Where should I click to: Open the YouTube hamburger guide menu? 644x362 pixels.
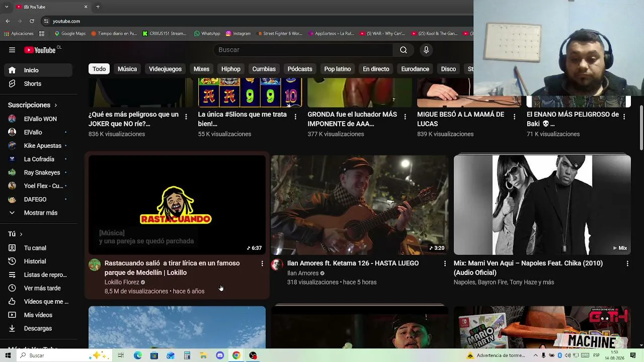point(12,50)
